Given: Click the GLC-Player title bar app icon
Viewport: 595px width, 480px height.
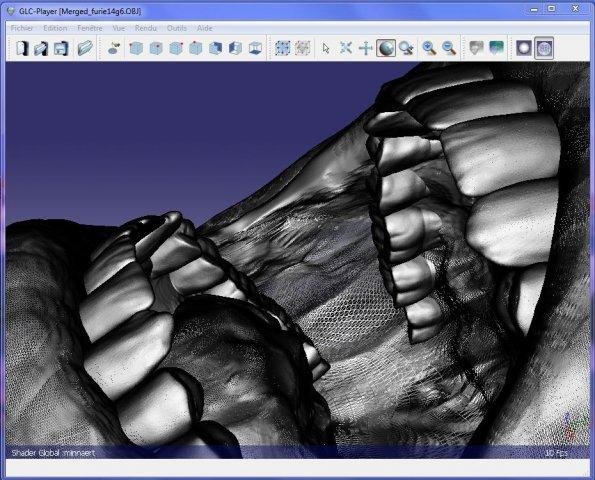Looking at the screenshot, I should pos(11,11).
